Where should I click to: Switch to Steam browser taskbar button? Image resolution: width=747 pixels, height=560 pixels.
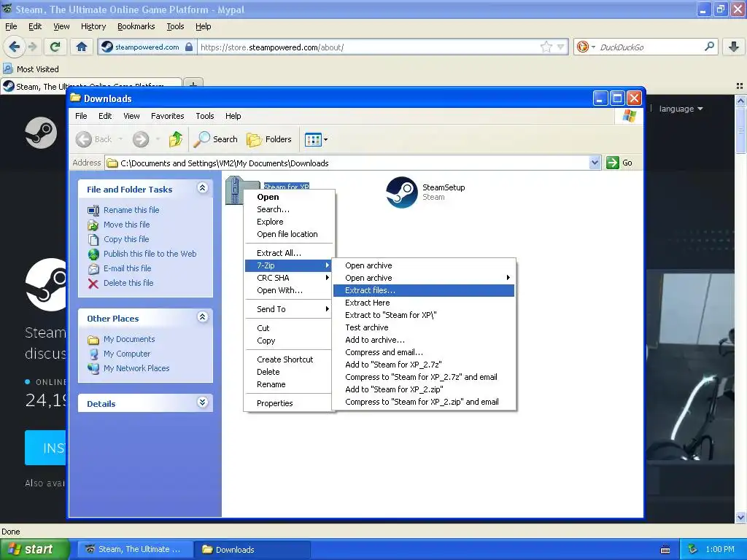(135, 549)
